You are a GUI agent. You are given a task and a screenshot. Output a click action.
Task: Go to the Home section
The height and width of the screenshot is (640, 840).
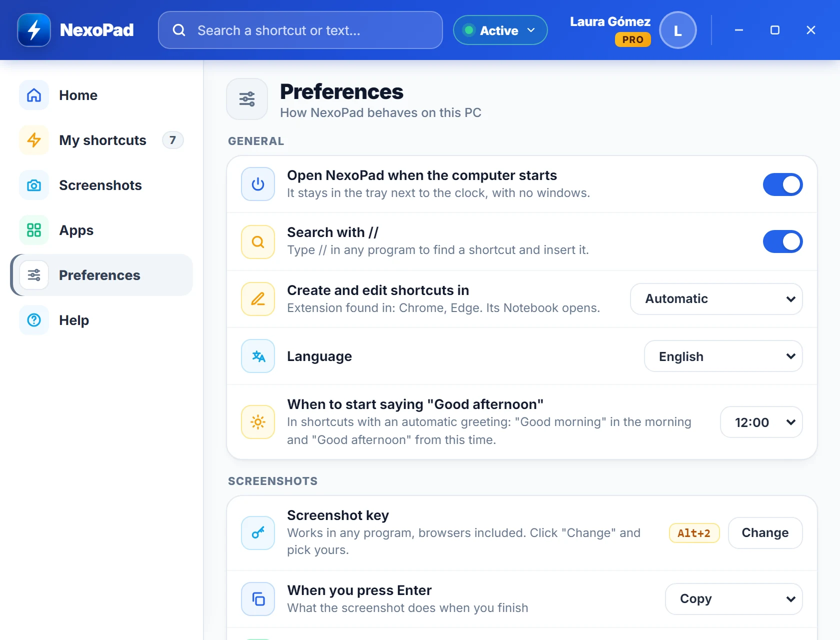point(101,95)
